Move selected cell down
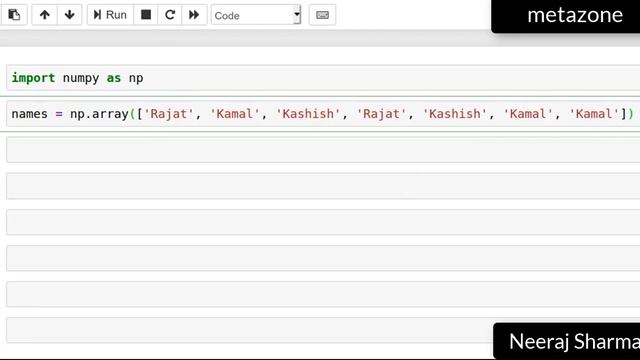 click(x=69, y=15)
